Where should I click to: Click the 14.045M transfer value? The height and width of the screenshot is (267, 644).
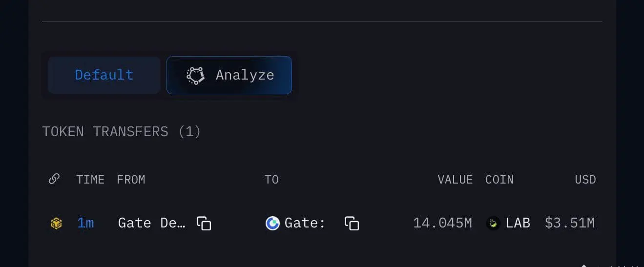(x=442, y=223)
